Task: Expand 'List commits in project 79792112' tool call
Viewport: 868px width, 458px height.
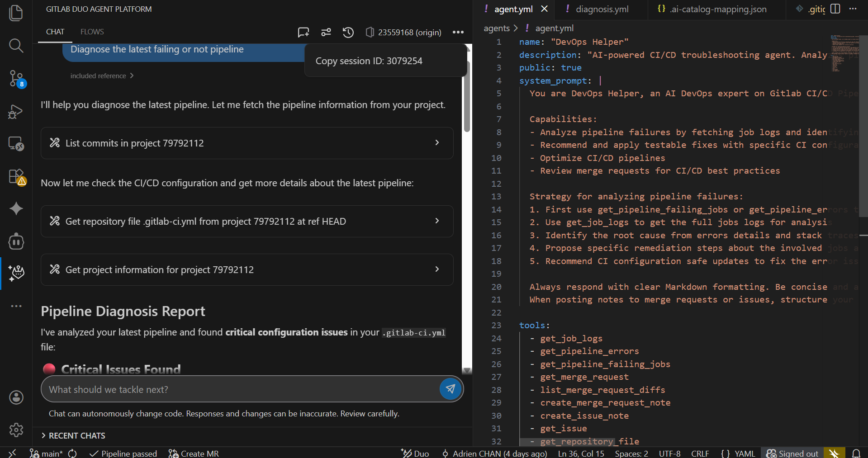Action: pos(247,143)
